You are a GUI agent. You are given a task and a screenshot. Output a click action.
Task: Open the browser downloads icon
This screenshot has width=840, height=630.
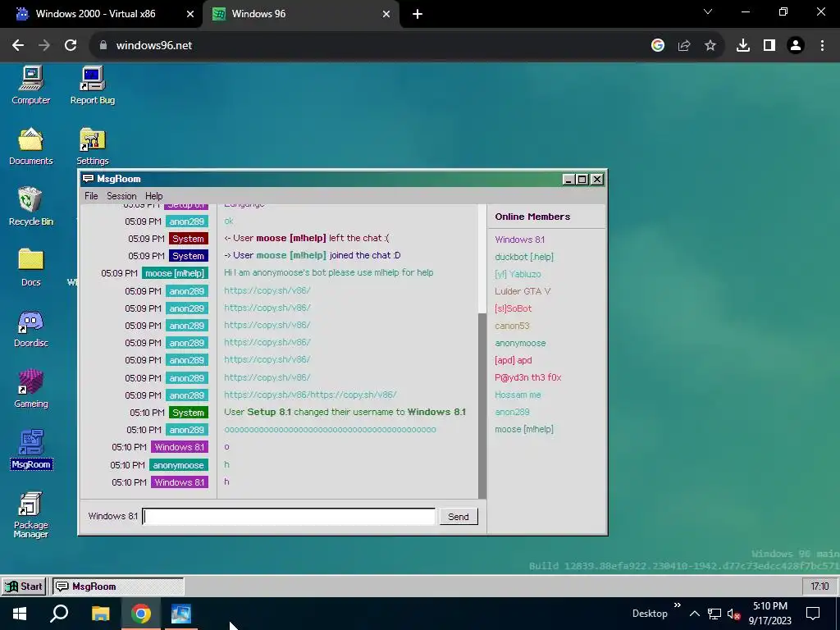(x=743, y=46)
